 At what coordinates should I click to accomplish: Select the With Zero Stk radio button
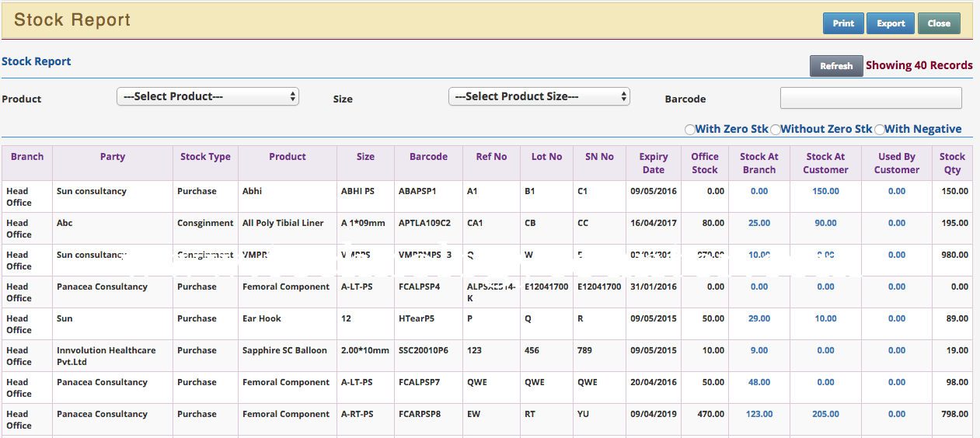tap(690, 130)
